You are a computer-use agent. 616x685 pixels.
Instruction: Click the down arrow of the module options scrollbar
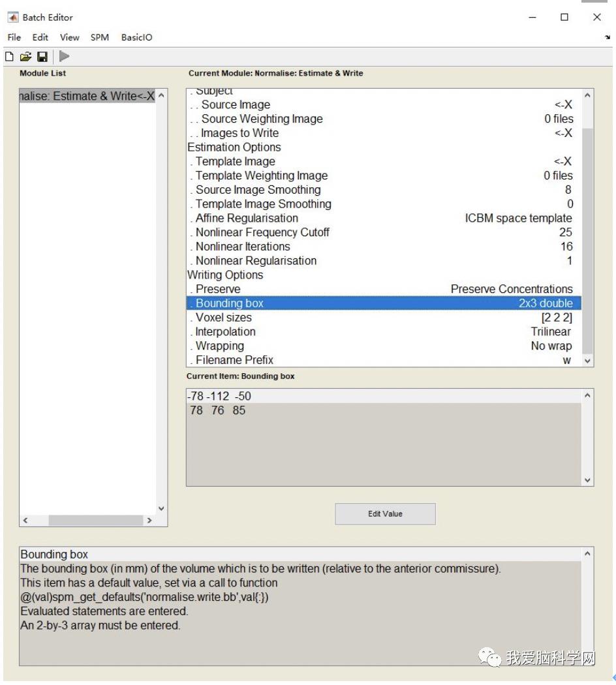pos(587,361)
